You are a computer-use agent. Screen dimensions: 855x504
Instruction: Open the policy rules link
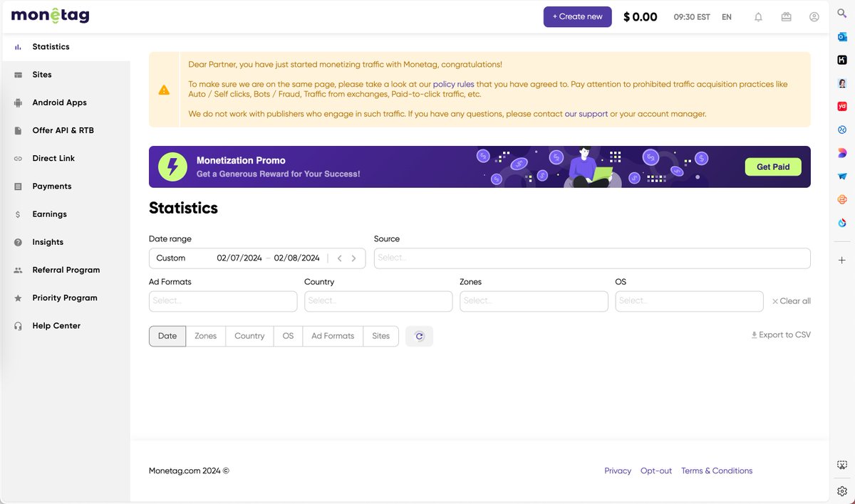(x=453, y=84)
